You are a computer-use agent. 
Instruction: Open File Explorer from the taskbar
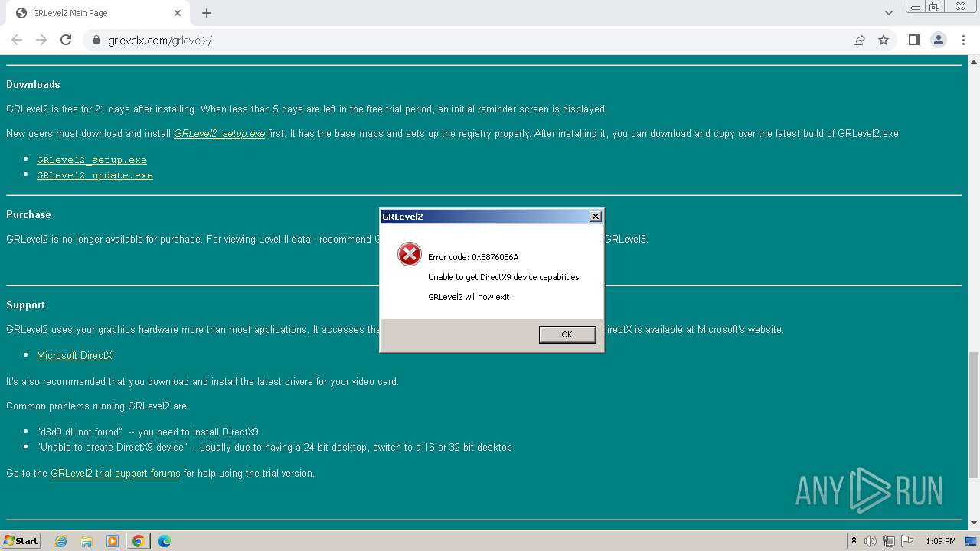87,541
